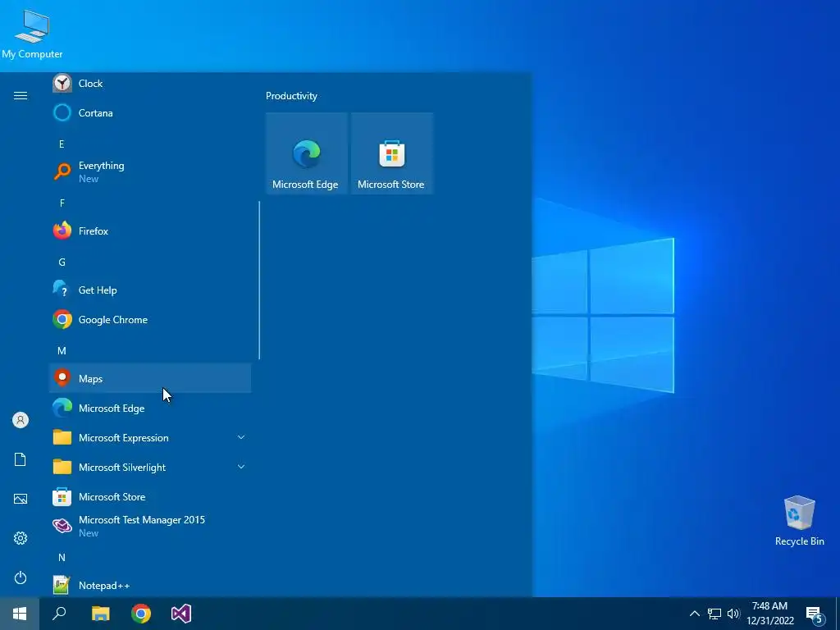Click the Microsoft Silverlight folder chevron

[x=241, y=467]
